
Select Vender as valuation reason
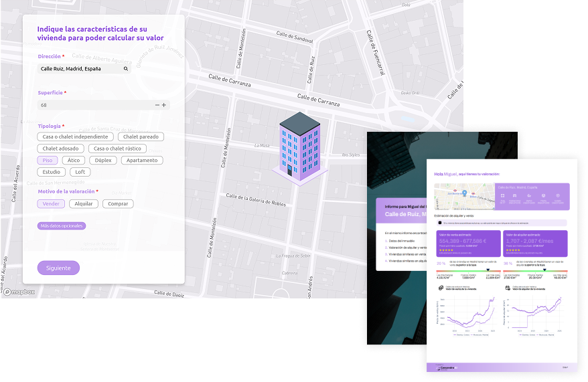[x=51, y=204]
